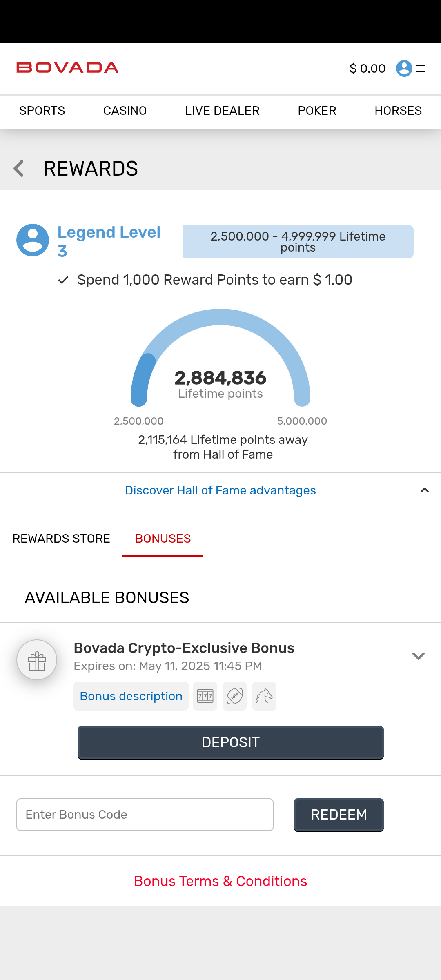Click the Bovada logo
Viewport: 441px width, 980px height.
(x=67, y=68)
